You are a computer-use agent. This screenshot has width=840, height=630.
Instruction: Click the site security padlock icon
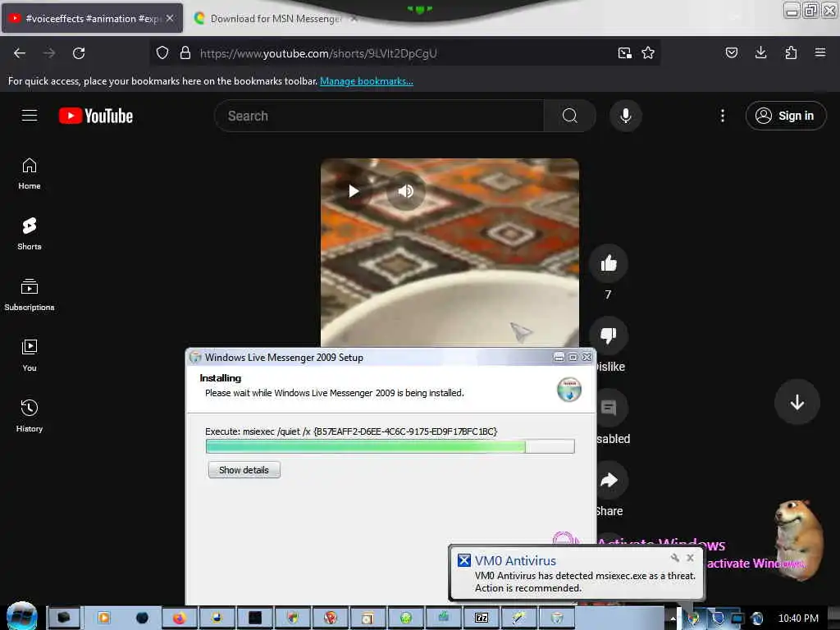(x=185, y=53)
